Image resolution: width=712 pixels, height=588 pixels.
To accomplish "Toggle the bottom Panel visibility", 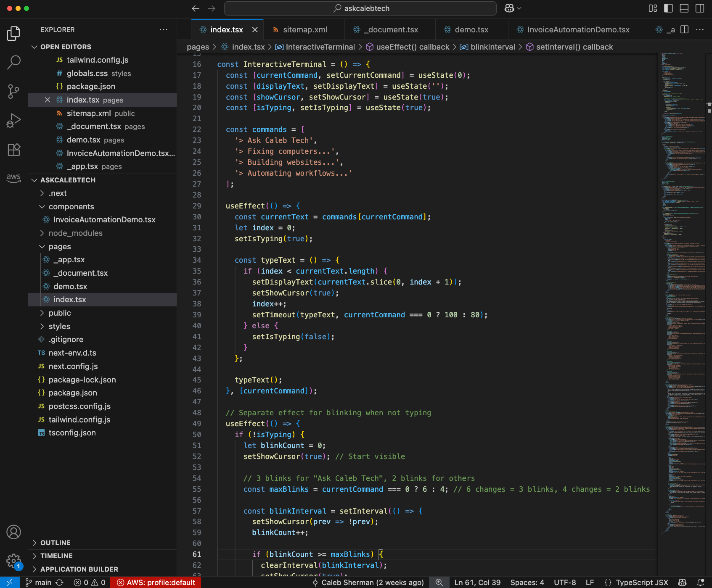I will (684, 8).
